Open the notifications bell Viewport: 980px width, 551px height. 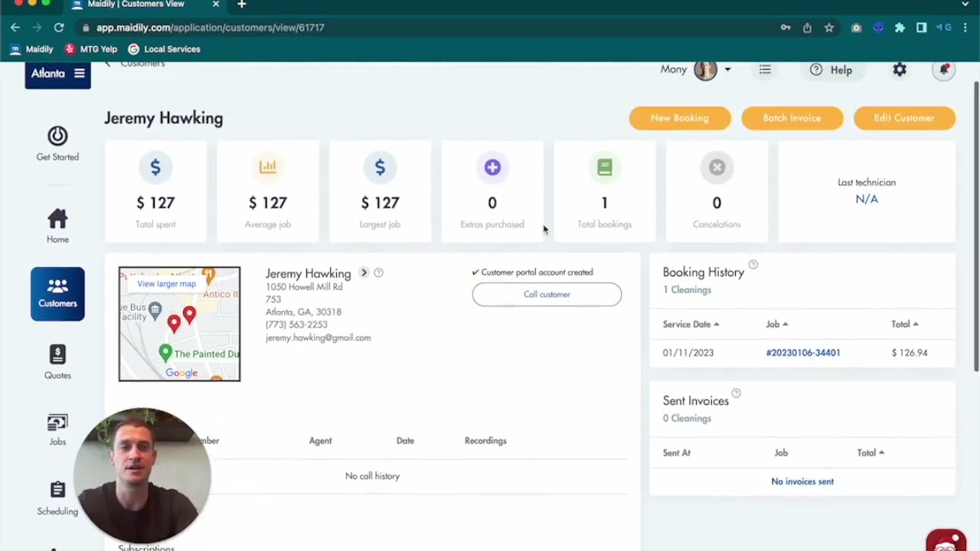(944, 70)
